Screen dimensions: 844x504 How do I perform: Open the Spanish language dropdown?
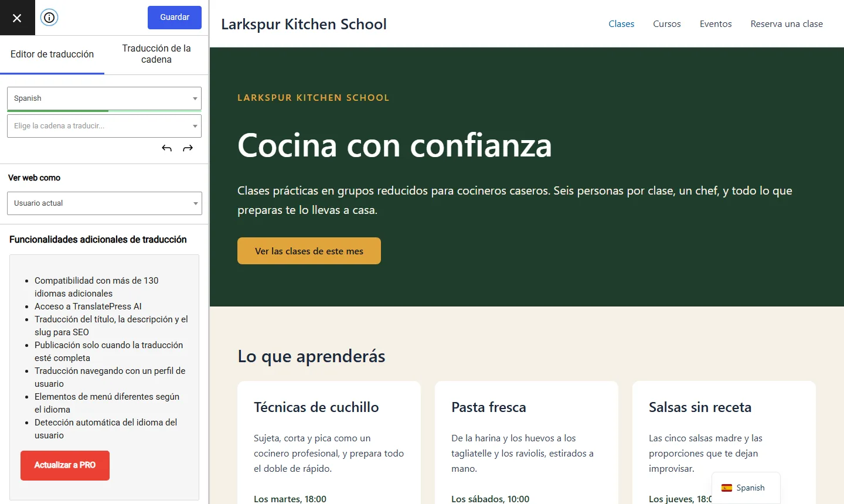click(x=104, y=98)
